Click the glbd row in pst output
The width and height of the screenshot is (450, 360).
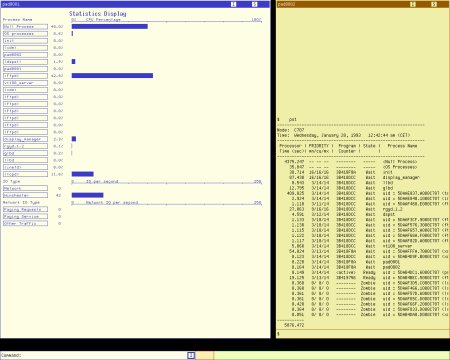tap(341, 188)
